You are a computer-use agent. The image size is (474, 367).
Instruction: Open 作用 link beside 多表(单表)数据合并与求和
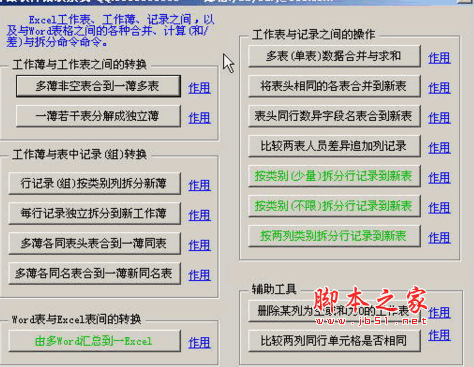point(439,58)
